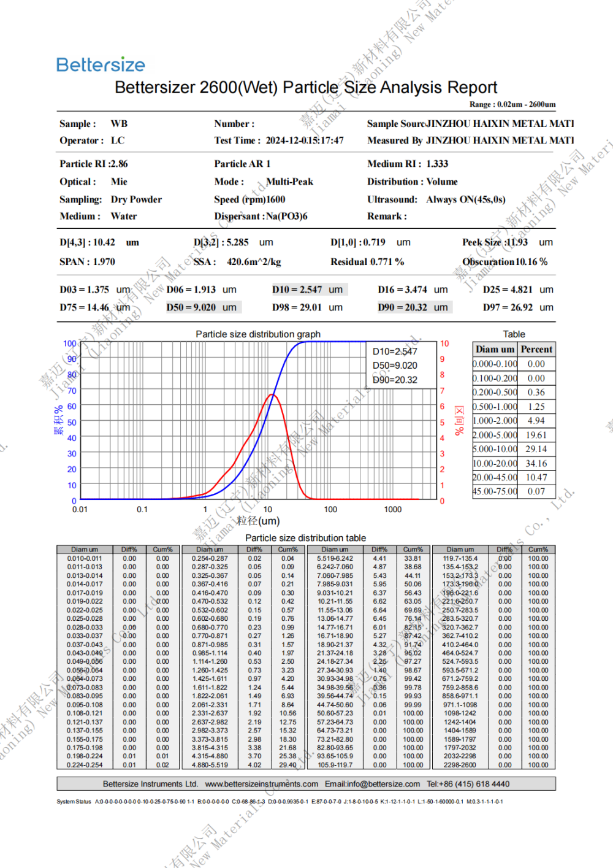The width and height of the screenshot is (613, 868).
Task: Click the 'D06 = 1.913' percentile
Action: (191, 290)
